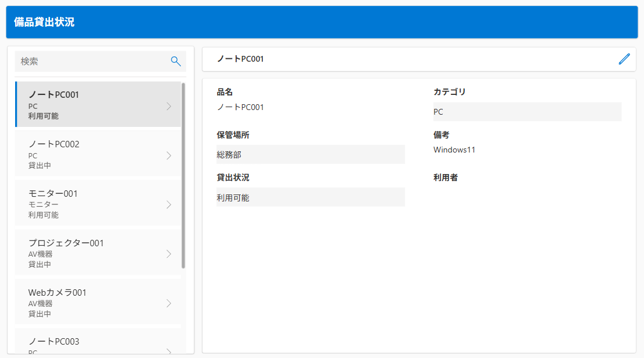Select ノートPC003 title in the list
Viewport: 644px width, 358px height.
coord(54,342)
